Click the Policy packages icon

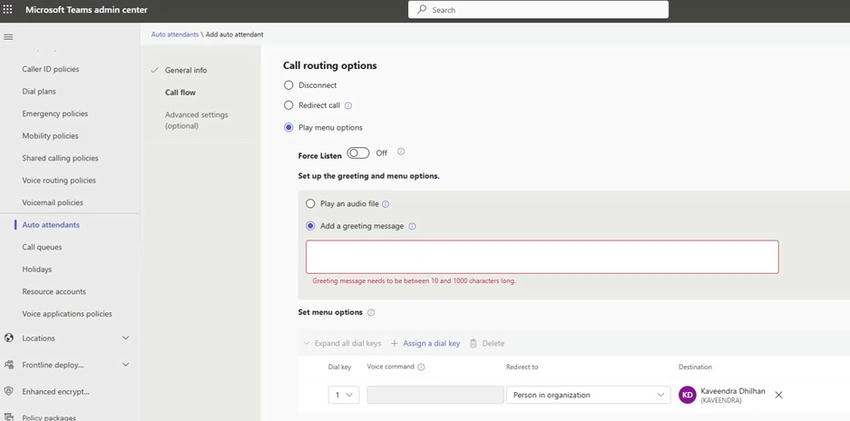9,417
